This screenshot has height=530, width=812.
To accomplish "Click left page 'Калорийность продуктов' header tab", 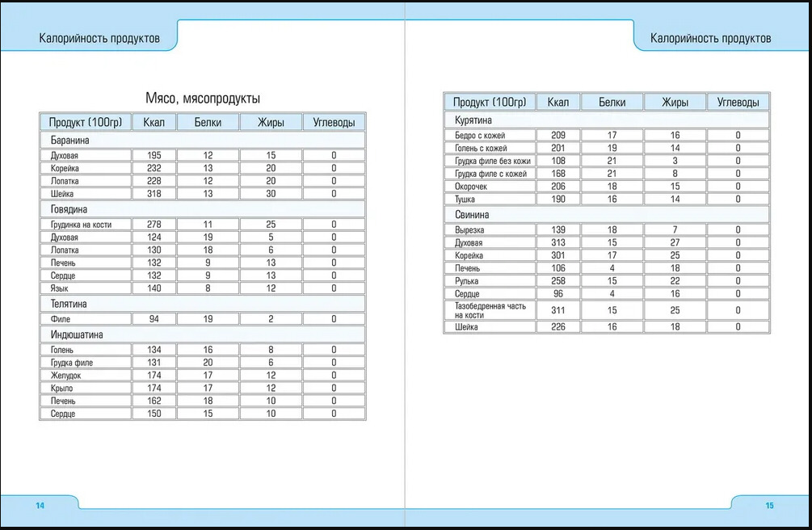I will coord(99,38).
